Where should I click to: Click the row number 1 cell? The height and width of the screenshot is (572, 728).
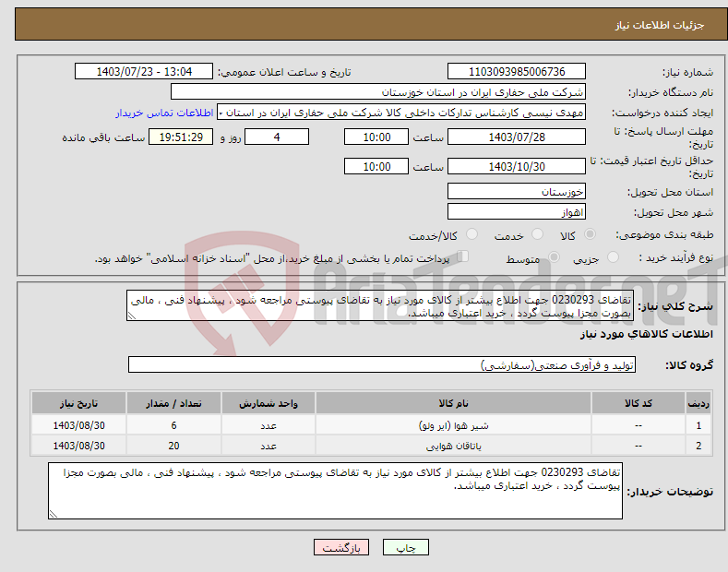(x=698, y=425)
